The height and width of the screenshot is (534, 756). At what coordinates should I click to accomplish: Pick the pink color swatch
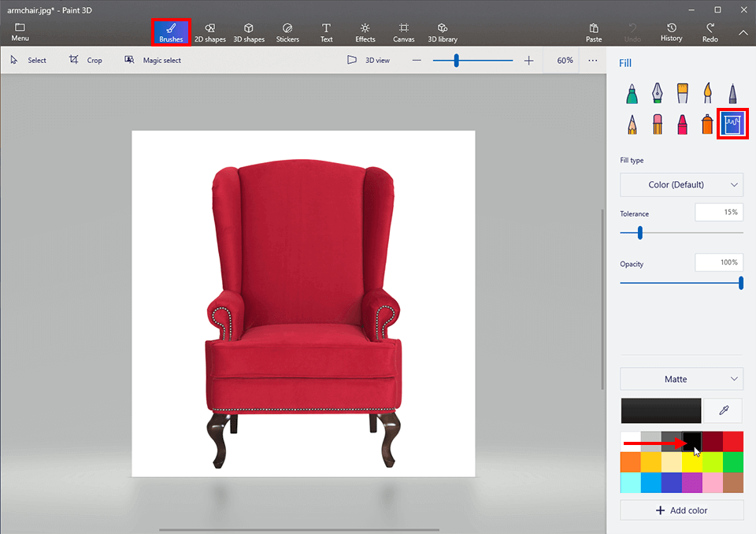click(x=712, y=482)
